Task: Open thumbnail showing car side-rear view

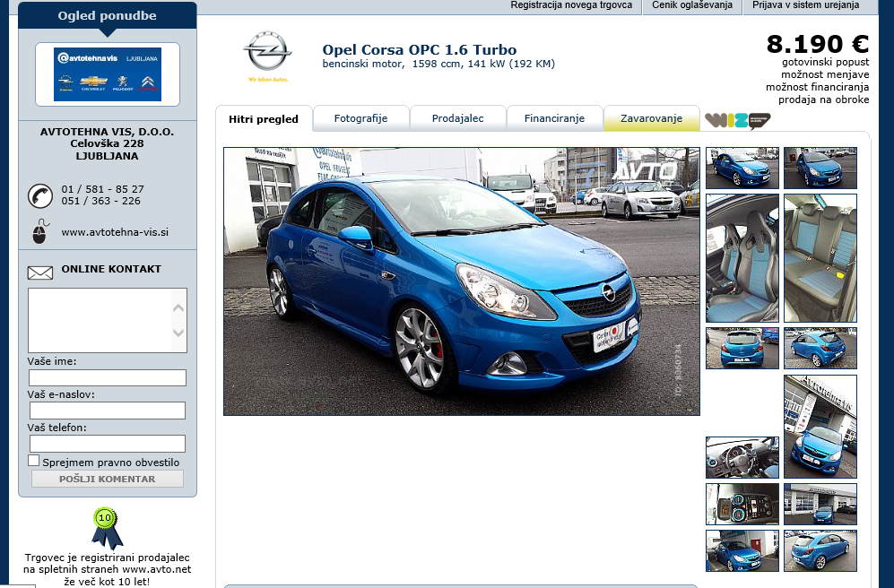Action: pyautogui.click(x=820, y=348)
